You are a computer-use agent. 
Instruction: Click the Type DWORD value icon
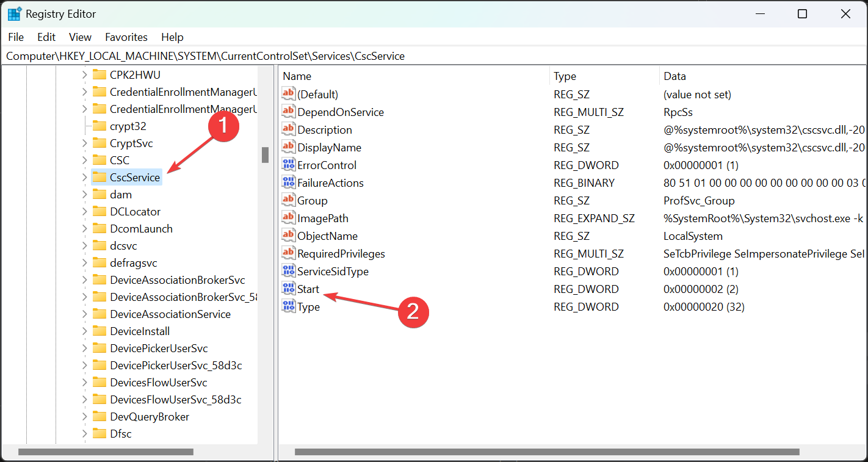(288, 306)
